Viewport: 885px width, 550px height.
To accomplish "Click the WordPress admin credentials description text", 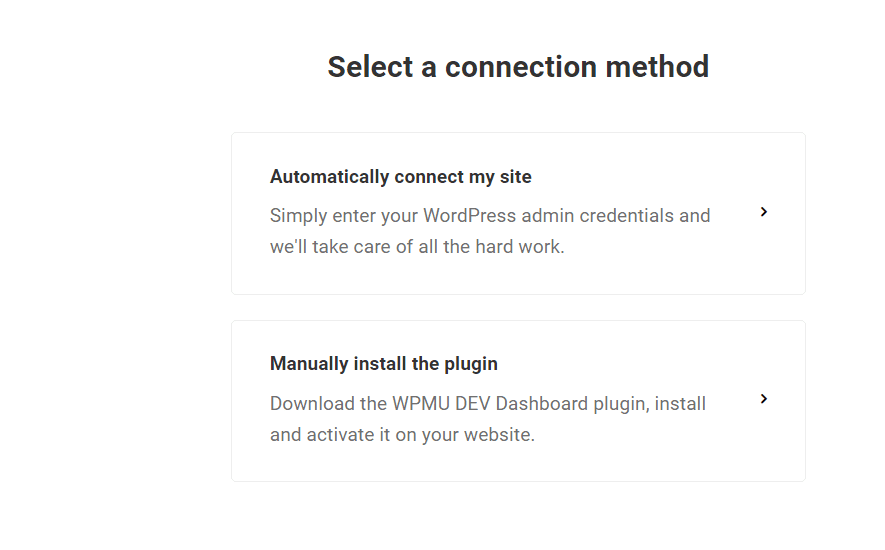I will pos(490,216).
